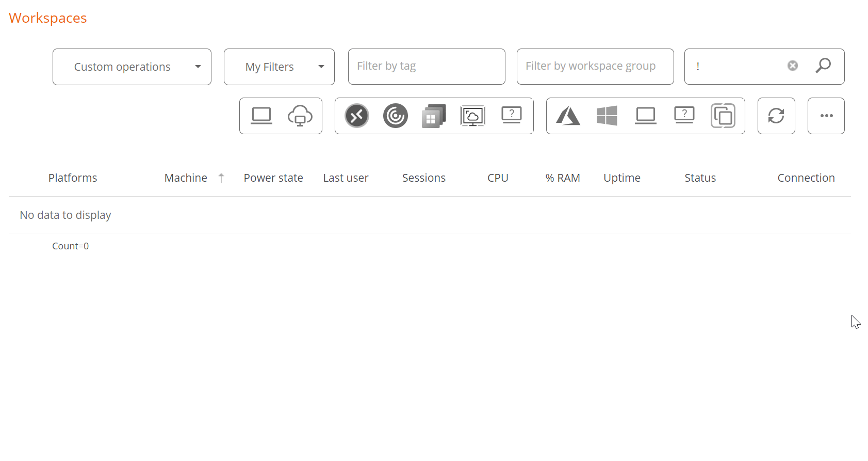Filter by stacked Windows app icon
This screenshot has width=868, height=461.
click(434, 116)
